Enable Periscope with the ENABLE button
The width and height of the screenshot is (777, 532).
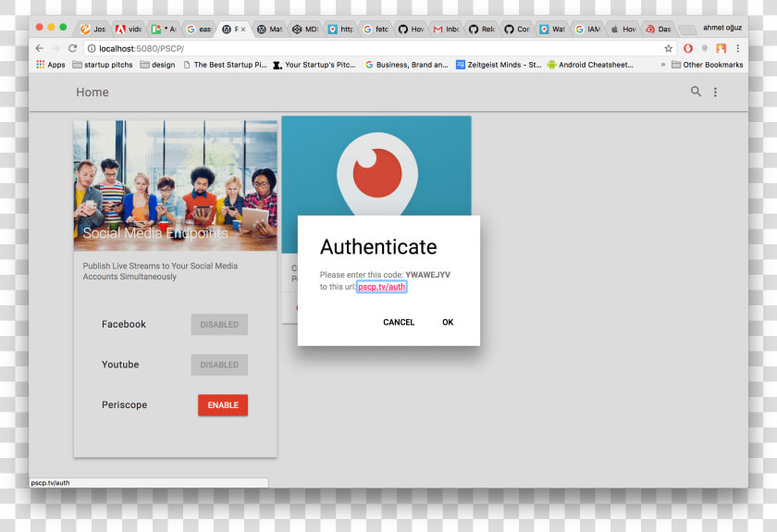(x=223, y=405)
